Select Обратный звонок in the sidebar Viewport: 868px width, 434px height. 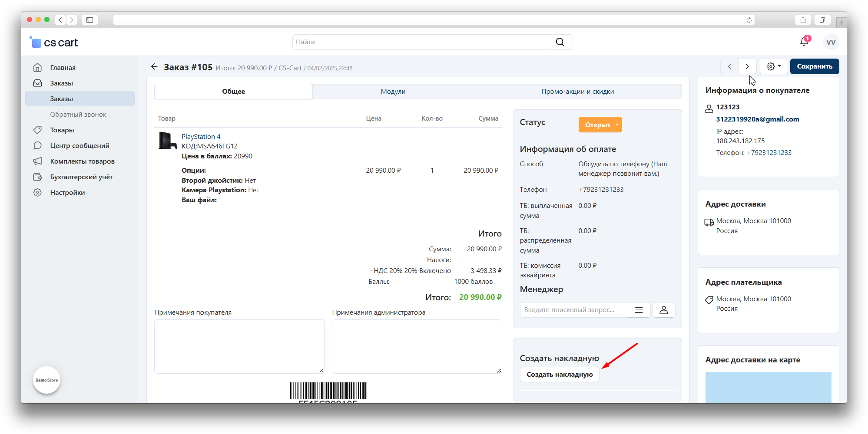(x=78, y=115)
